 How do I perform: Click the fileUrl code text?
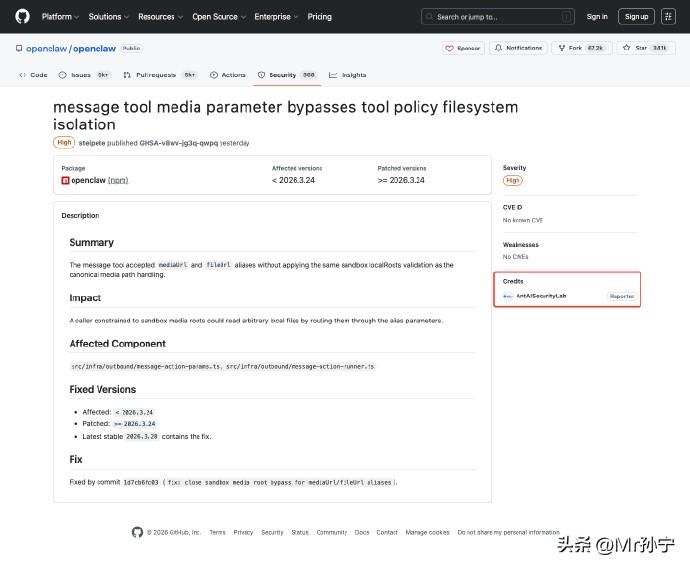[218, 265]
